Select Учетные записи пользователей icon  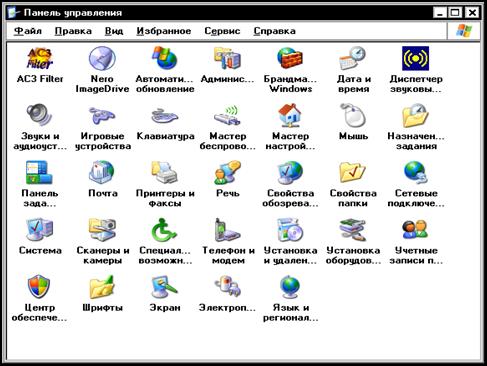415,230
